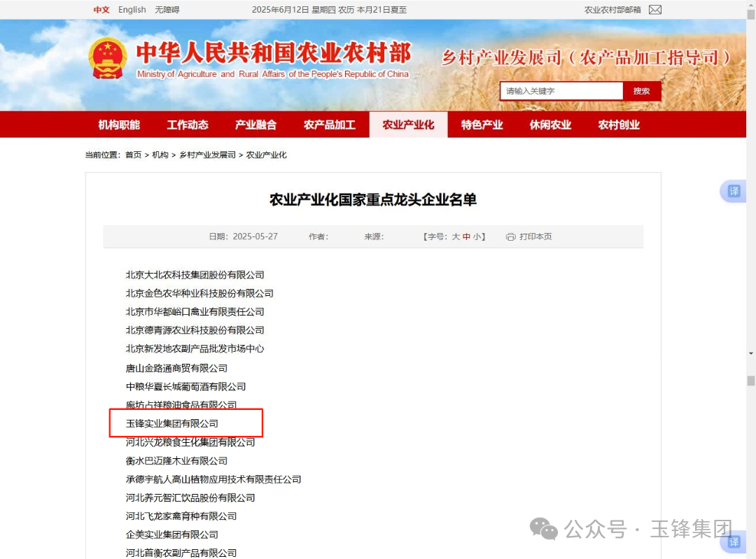Open the 农村创业 nav tab
This screenshot has height=559, width=756.
pos(619,125)
